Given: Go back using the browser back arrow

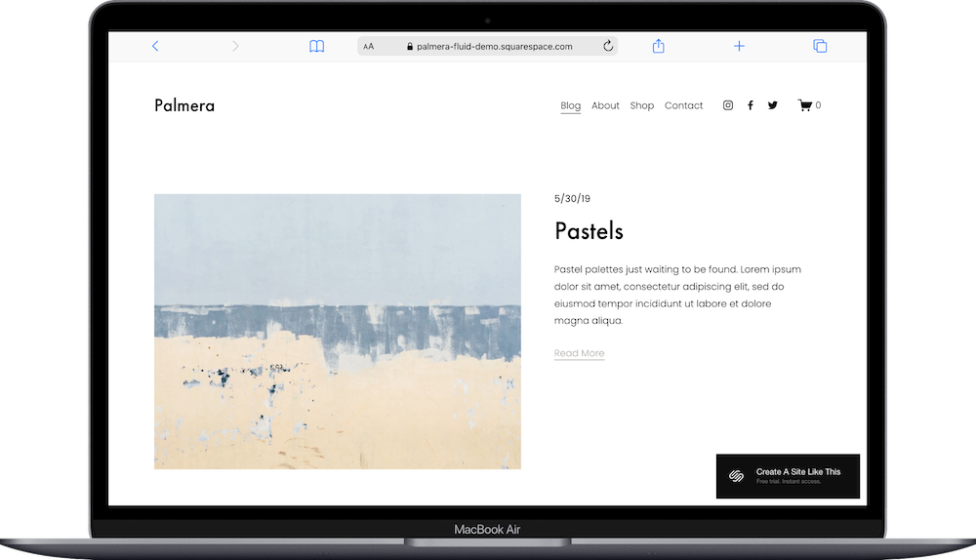Looking at the screenshot, I should click(155, 46).
